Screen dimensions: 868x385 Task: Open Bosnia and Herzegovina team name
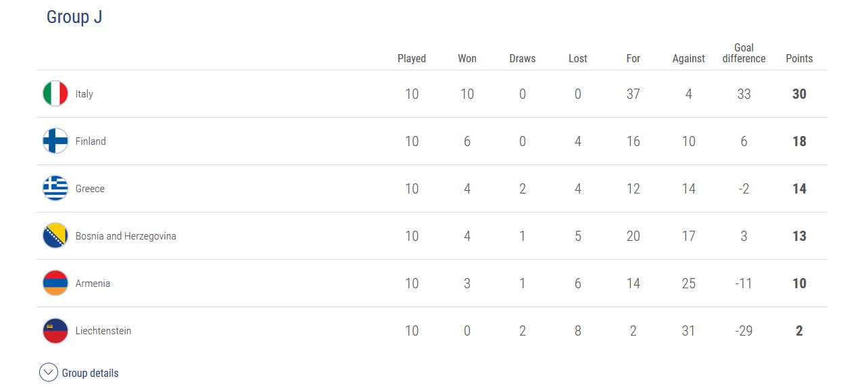click(x=126, y=236)
